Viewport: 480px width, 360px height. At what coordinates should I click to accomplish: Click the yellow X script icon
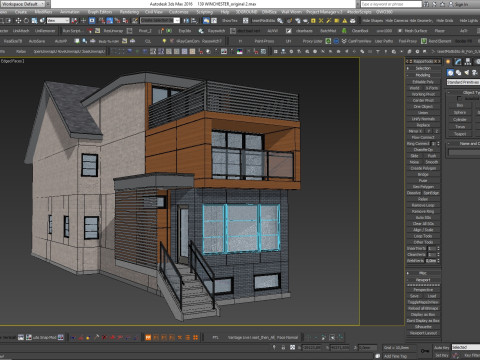click(321, 21)
